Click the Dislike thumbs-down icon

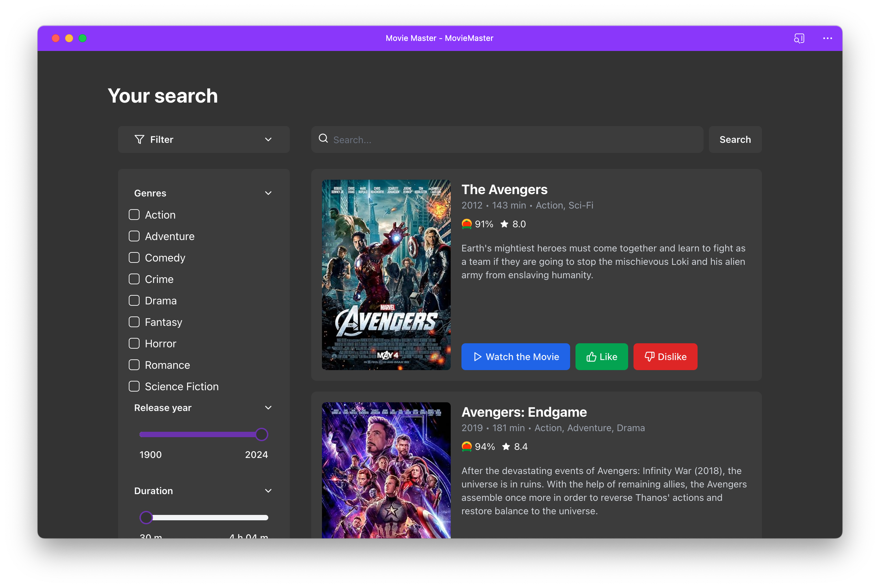point(650,357)
